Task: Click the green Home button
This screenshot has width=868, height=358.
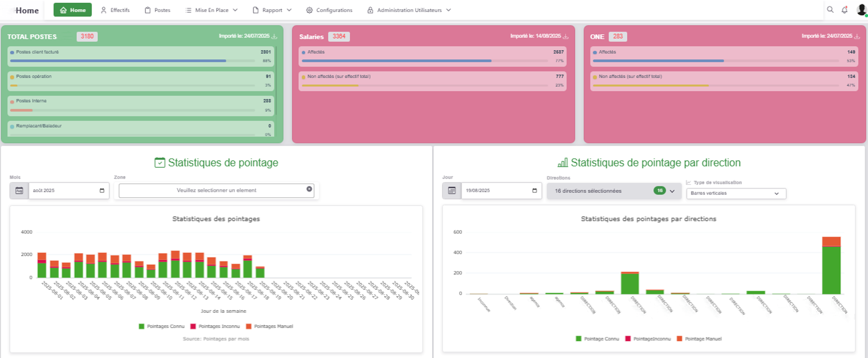Action: (72, 10)
